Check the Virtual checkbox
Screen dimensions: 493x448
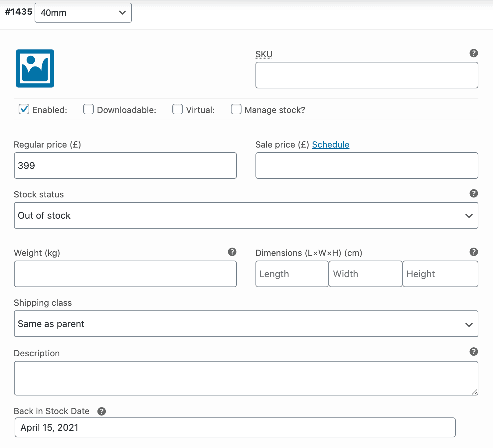177,109
